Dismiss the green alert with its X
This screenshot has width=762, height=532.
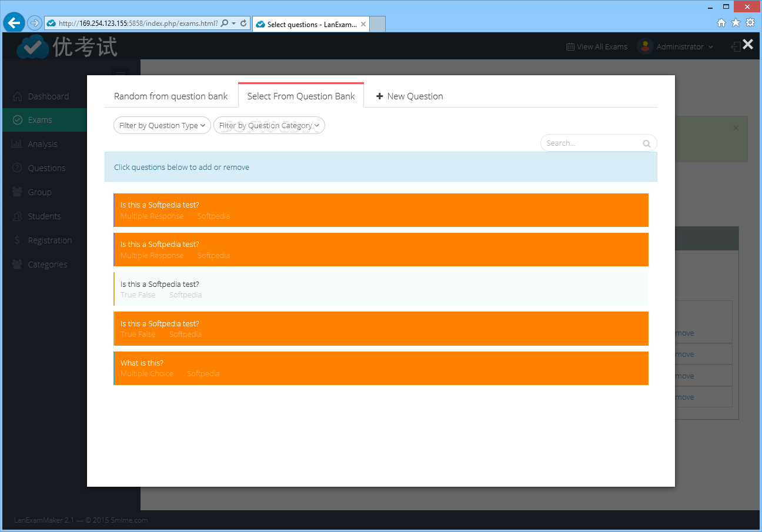point(736,128)
